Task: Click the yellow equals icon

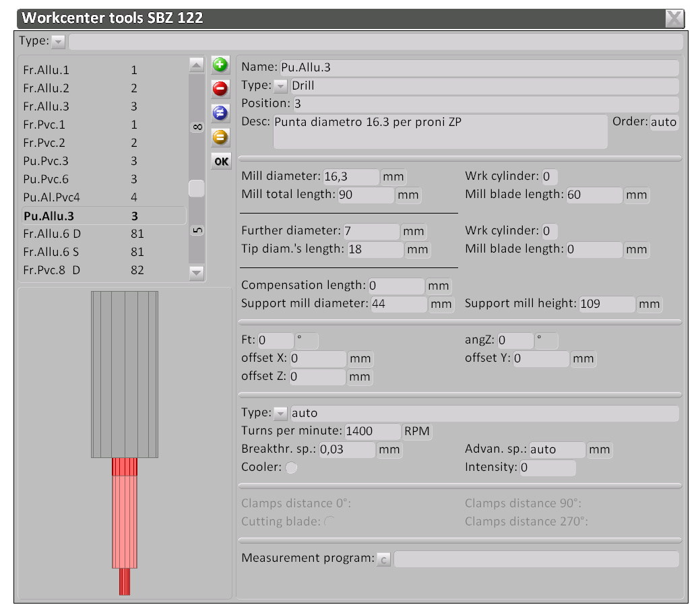Action: click(220, 137)
